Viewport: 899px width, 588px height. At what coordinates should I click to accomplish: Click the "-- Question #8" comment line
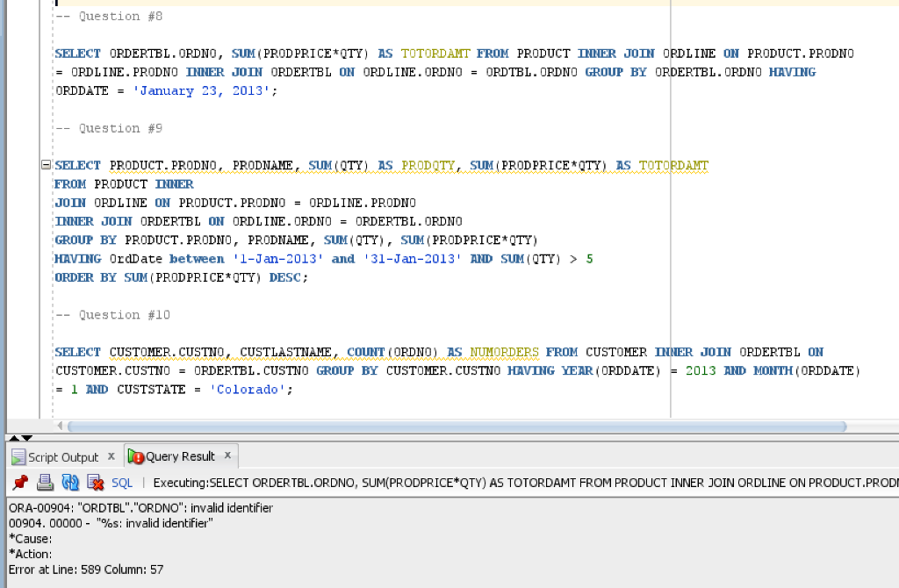(x=109, y=16)
